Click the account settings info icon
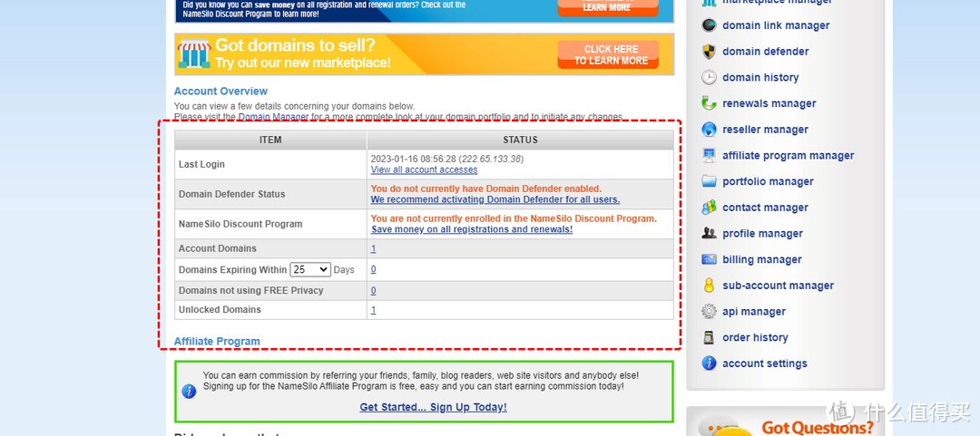Viewport: 980px width, 436px height. (x=709, y=363)
